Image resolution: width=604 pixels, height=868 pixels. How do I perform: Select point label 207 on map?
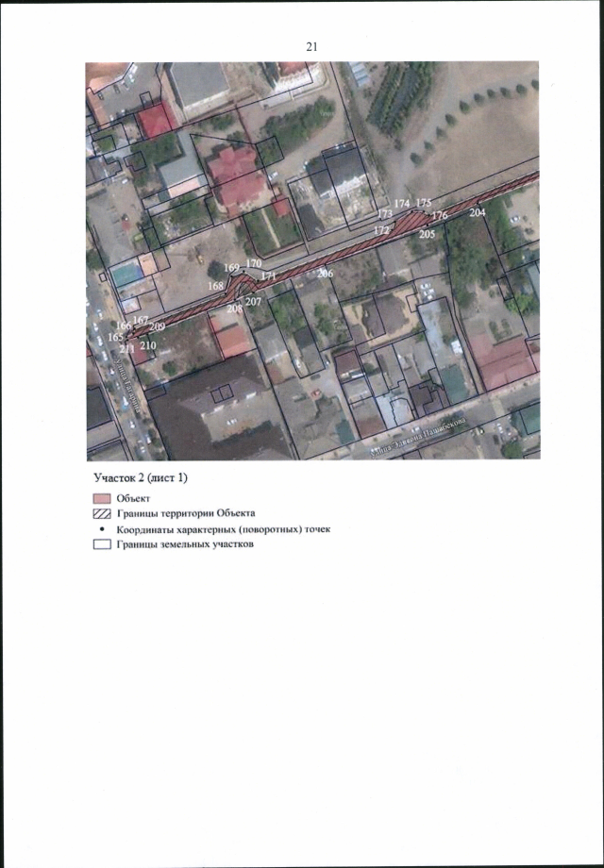(x=253, y=301)
